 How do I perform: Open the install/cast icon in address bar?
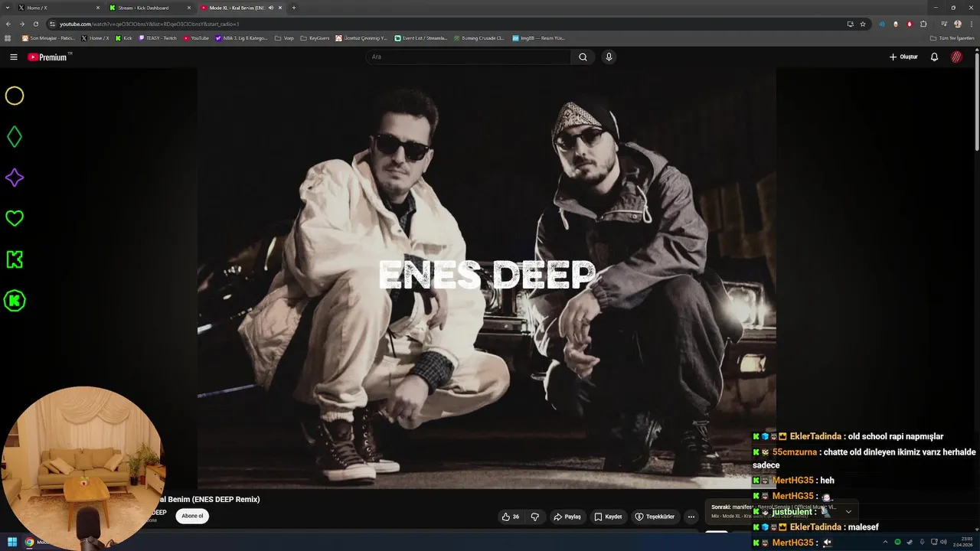(850, 24)
